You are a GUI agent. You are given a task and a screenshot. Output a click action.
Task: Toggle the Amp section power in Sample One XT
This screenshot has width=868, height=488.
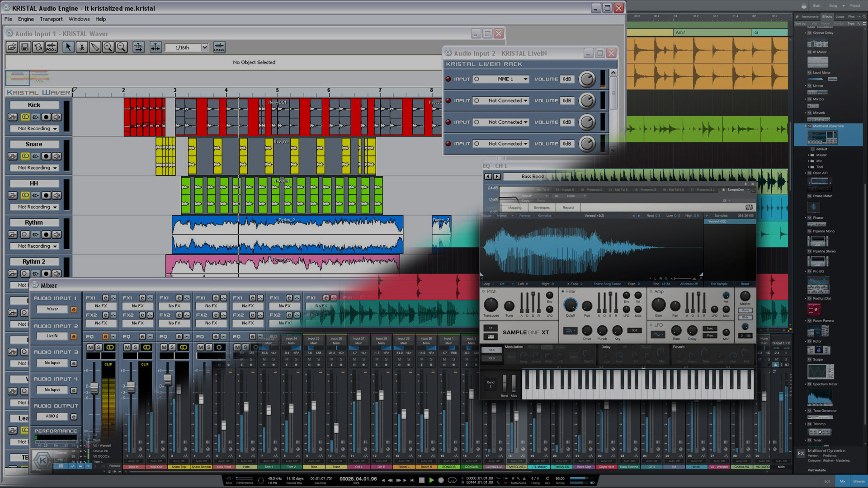coord(651,291)
